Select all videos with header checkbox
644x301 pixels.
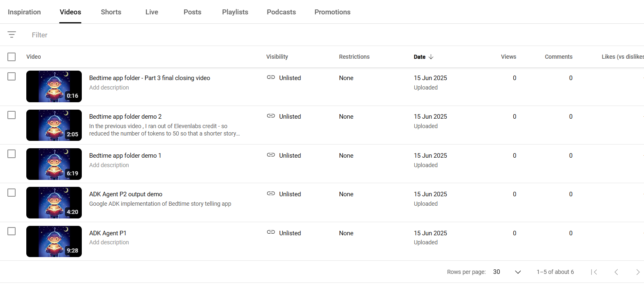pos(12,57)
